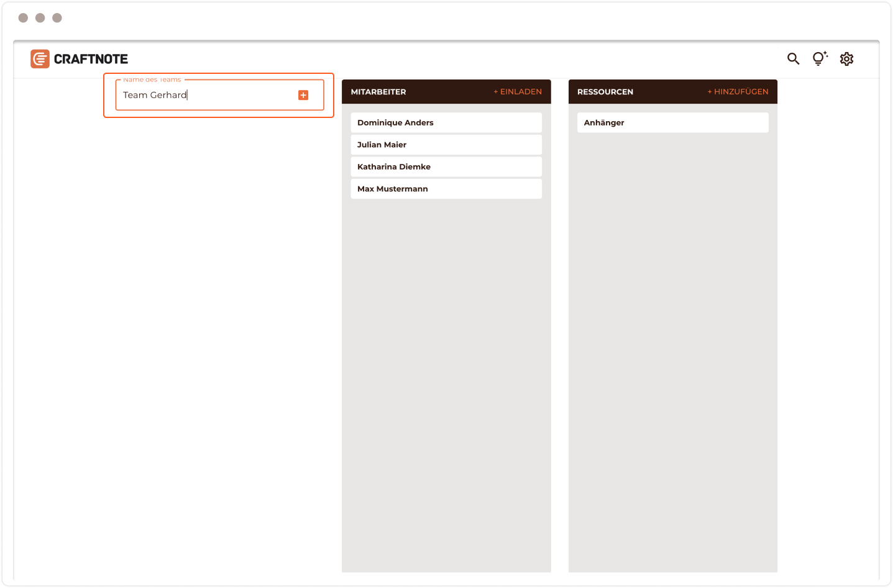The image size is (893, 588).
Task: Open search with the magnifier icon
Action: (x=793, y=59)
